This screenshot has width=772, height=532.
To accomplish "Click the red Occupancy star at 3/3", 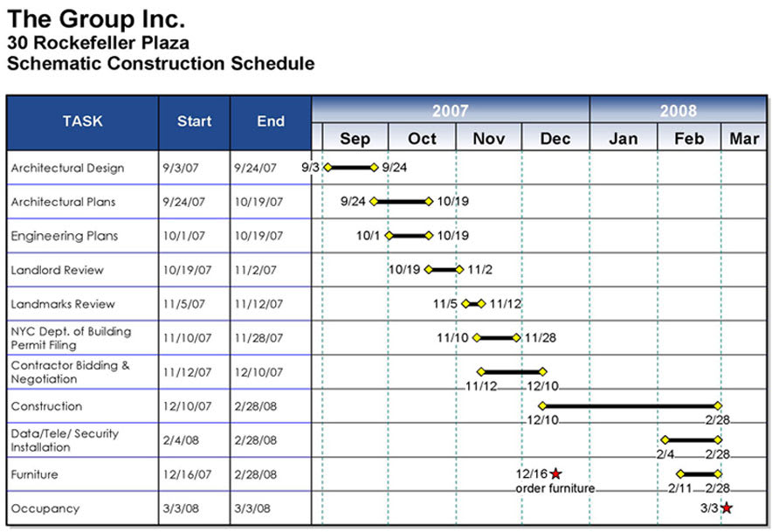I will click(x=727, y=508).
